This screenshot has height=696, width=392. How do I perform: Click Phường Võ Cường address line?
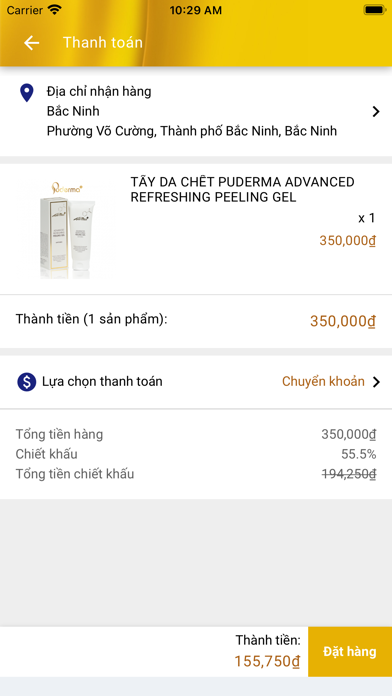[192, 131]
